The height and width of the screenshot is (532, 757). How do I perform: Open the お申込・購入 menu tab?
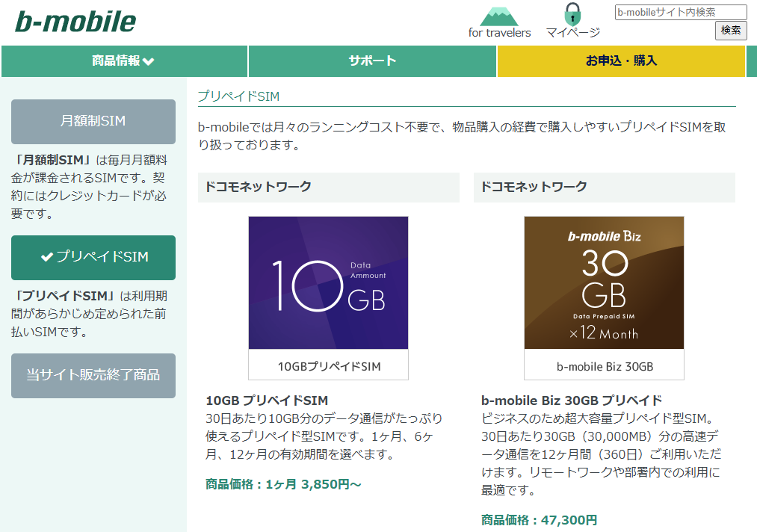tap(621, 61)
